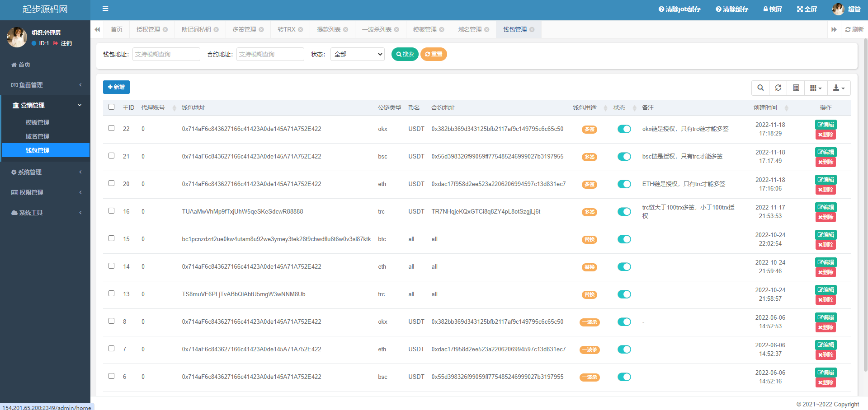The image size is (868, 410).
Task: Click the hamburger menu icon to collapse sidebar
Action: click(x=105, y=9)
